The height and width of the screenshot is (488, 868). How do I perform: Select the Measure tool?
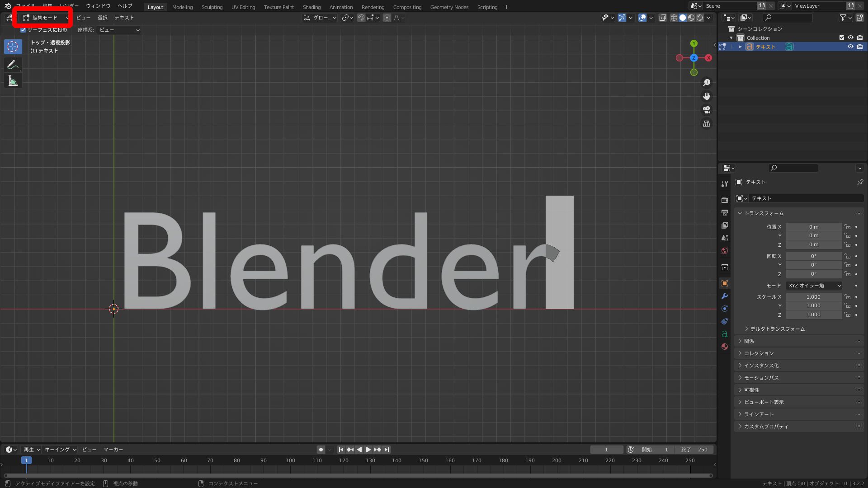pos(13,80)
